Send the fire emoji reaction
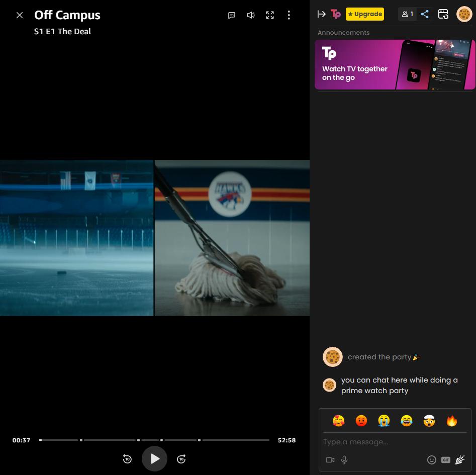 coord(452,421)
